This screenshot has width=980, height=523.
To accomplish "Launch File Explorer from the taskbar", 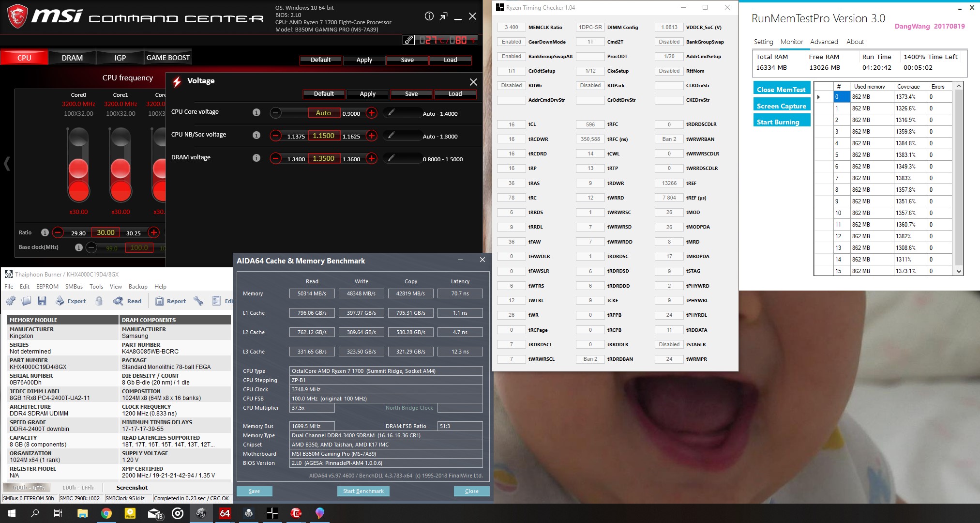I will [82, 513].
